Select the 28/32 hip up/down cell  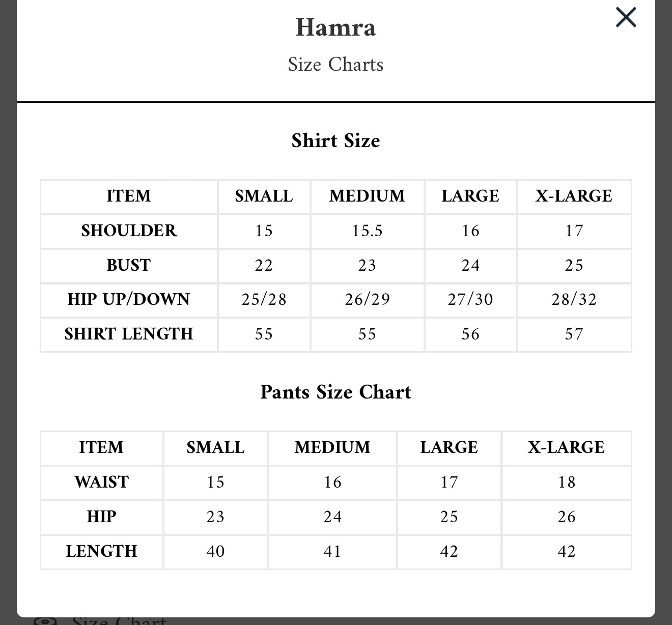(x=574, y=299)
